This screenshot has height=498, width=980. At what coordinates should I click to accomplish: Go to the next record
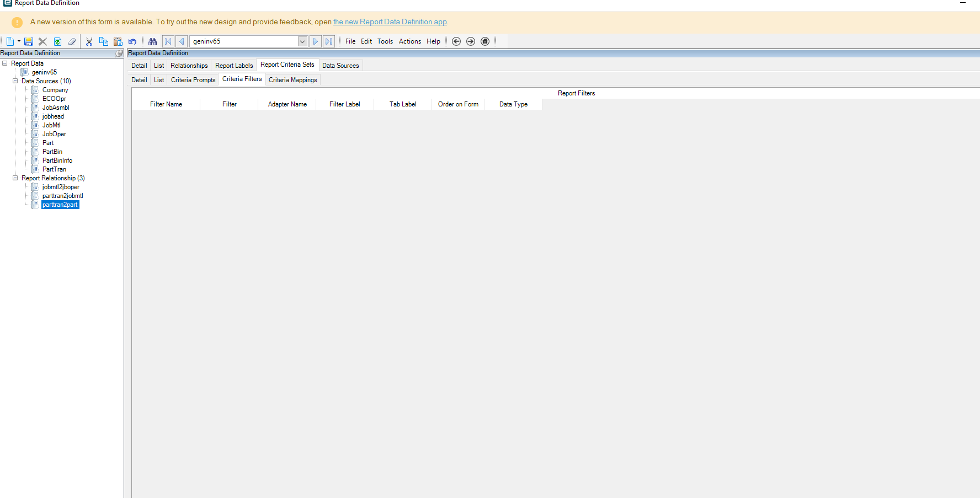coord(316,41)
